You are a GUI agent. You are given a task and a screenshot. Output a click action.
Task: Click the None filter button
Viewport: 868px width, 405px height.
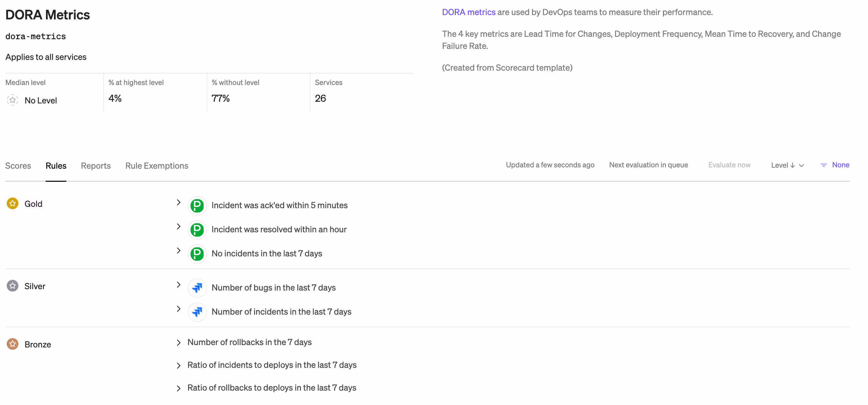[841, 165]
